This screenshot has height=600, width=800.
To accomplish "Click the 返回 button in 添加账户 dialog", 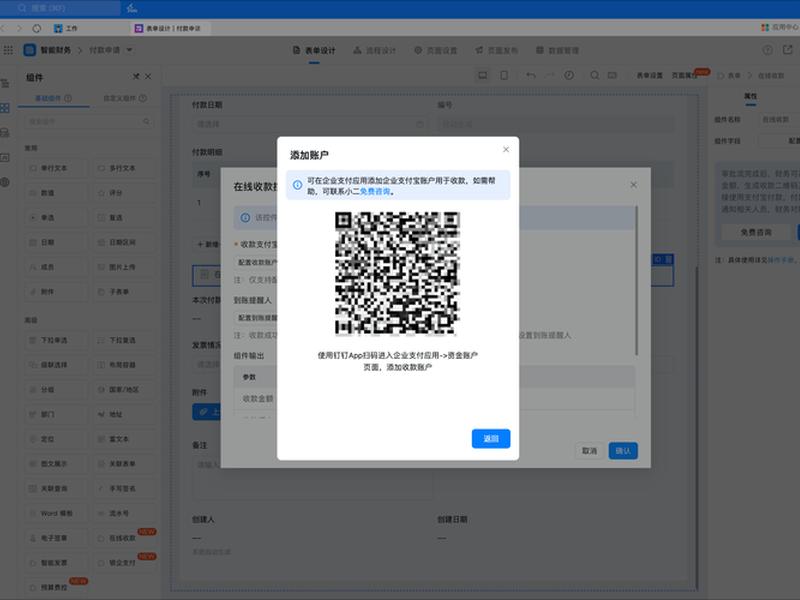I will click(491, 438).
